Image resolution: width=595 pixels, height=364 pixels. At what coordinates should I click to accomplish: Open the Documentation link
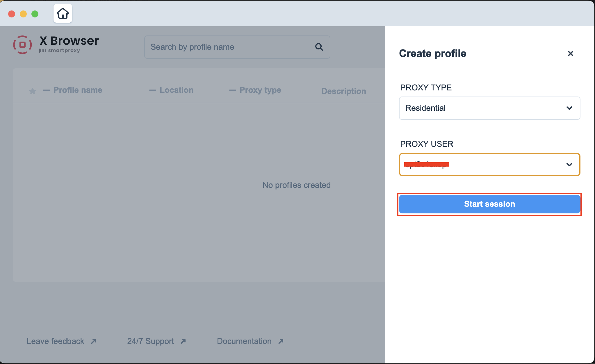(x=244, y=341)
